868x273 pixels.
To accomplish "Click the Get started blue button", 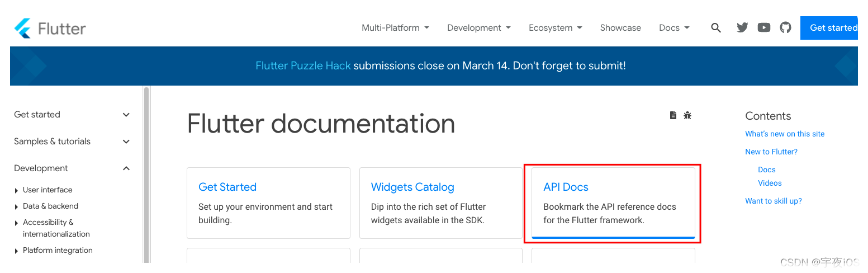I will point(829,28).
